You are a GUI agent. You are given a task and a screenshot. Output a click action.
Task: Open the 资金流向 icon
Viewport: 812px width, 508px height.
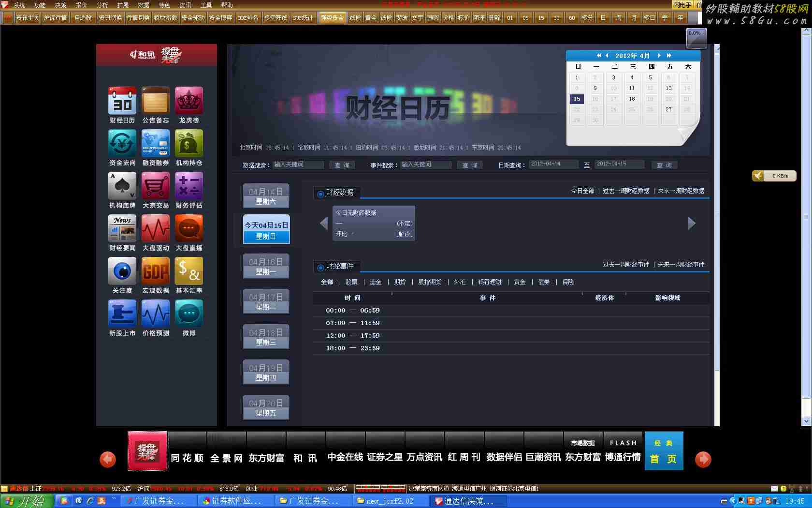tap(122, 143)
